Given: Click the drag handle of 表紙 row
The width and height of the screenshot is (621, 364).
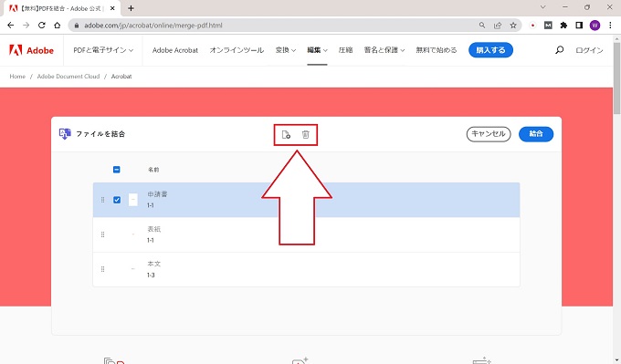Looking at the screenshot, I should 102,234.
